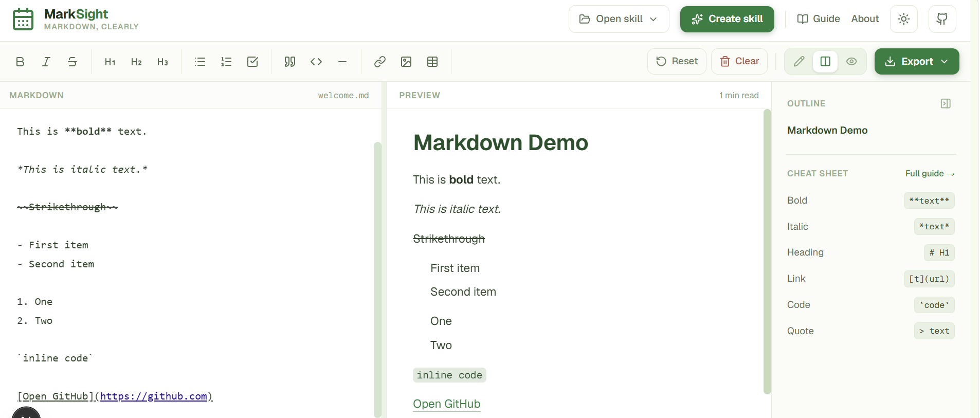The width and height of the screenshot is (980, 418).
Task: Click the italic text line in preview
Action: tap(457, 209)
